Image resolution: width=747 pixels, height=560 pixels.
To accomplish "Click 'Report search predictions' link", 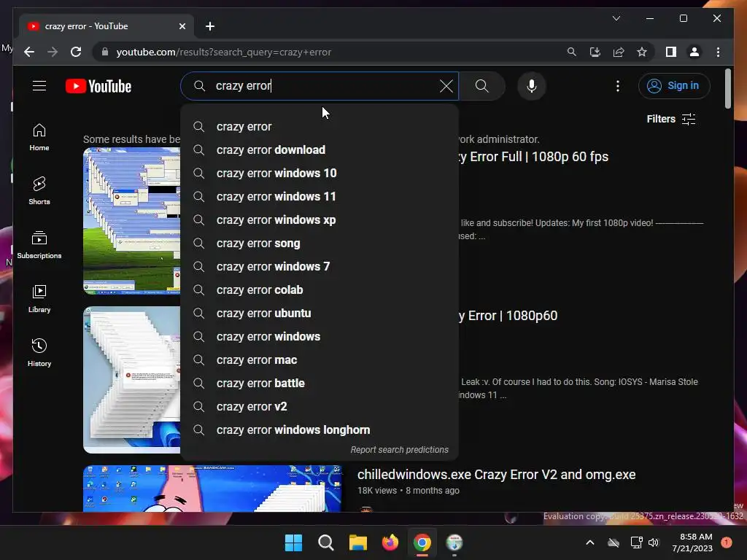I will coord(399,450).
